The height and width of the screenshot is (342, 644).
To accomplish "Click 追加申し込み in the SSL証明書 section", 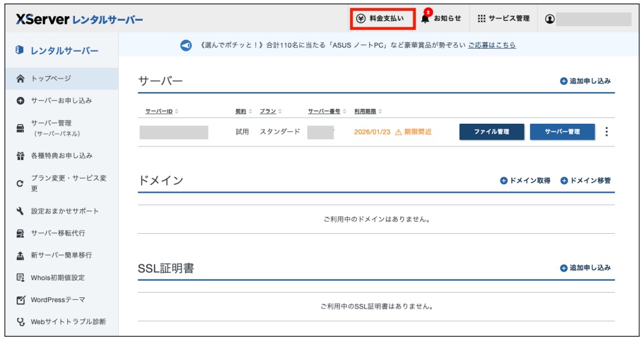I will [x=585, y=268].
